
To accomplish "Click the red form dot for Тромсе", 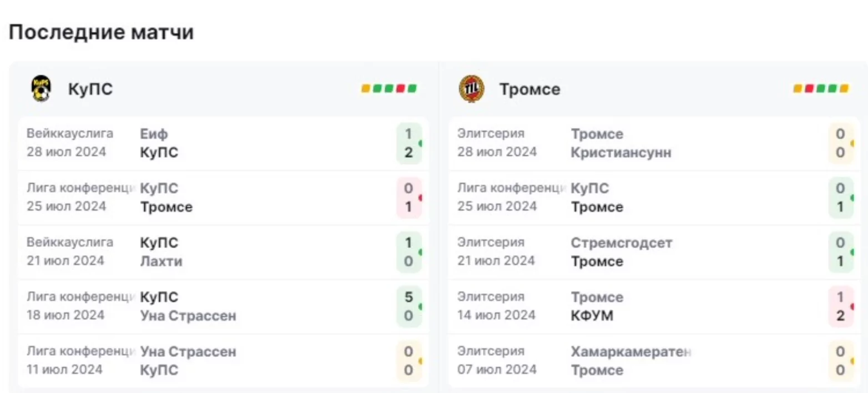I will point(809,88).
